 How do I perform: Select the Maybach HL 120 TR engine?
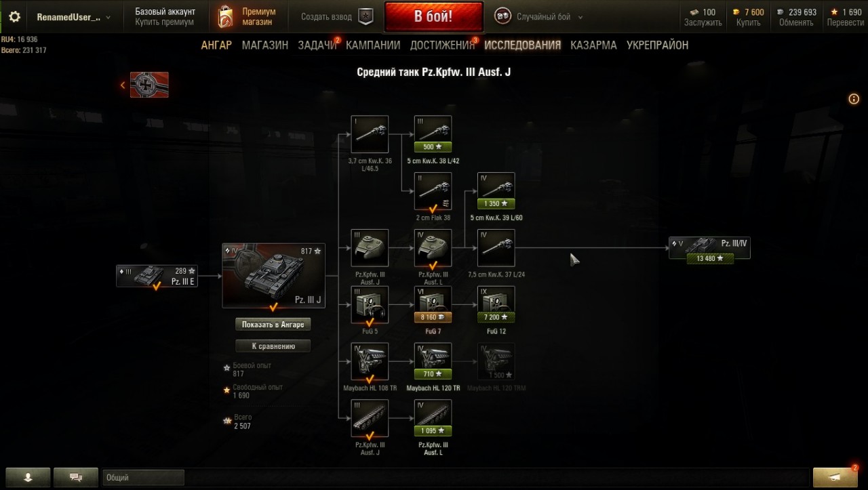coord(433,362)
